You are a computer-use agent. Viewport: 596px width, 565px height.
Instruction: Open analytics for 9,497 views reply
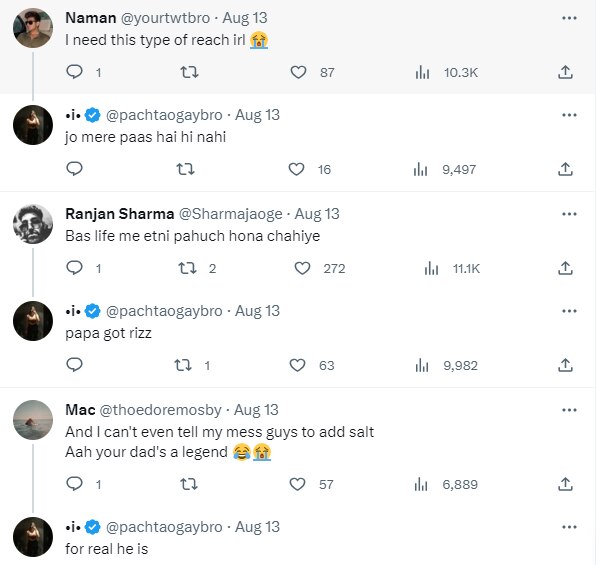tap(445, 170)
